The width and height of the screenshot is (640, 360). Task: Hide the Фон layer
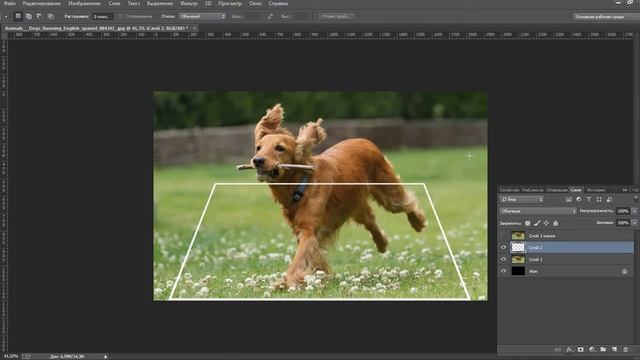503,271
